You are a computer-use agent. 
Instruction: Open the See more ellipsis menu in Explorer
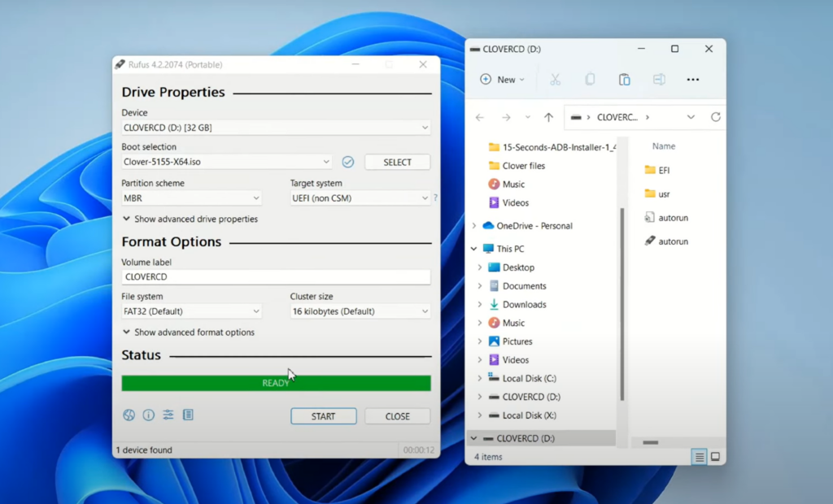tap(693, 80)
